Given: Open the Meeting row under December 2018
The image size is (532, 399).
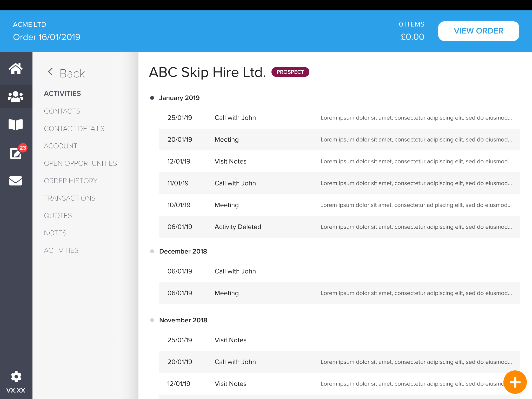Looking at the screenshot, I should point(340,293).
